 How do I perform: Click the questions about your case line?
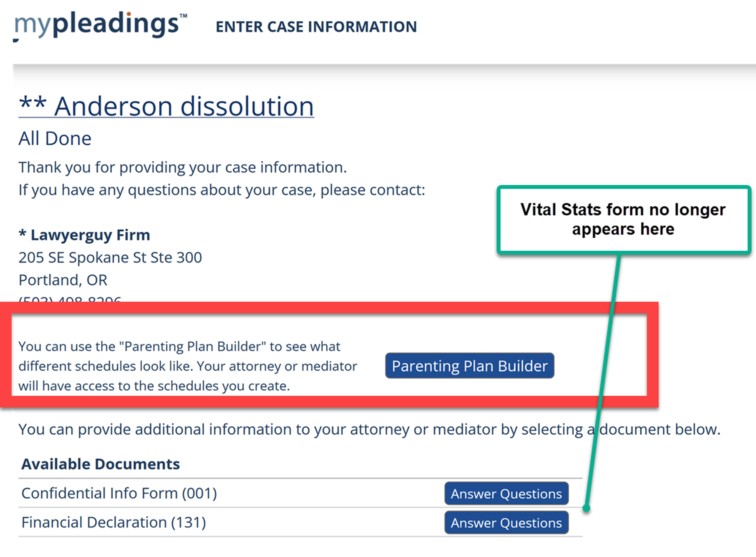(222, 190)
